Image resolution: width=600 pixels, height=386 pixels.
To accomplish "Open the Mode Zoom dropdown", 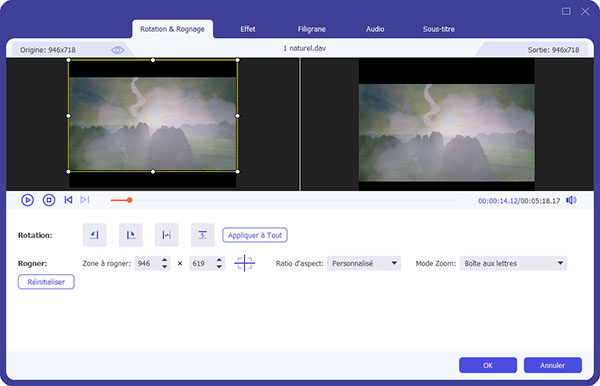I will click(x=513, y=263).
